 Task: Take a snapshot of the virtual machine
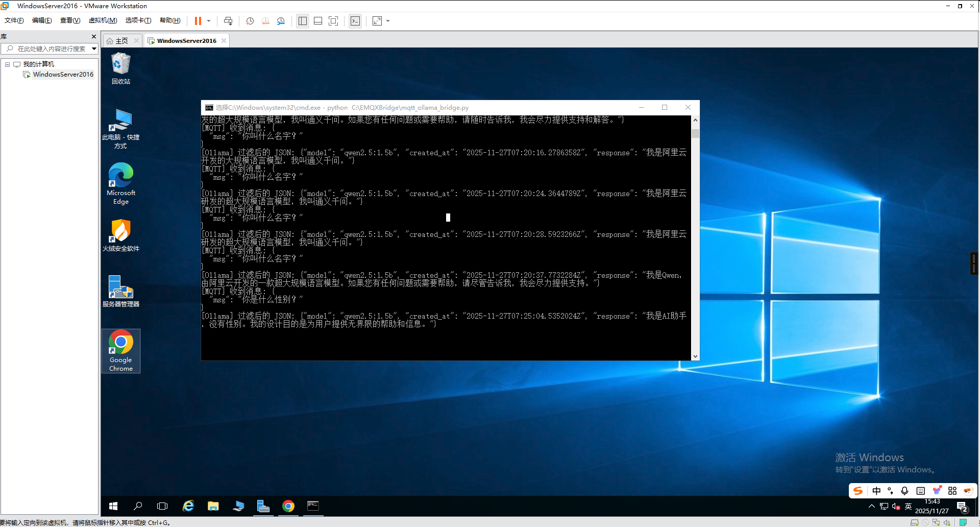tap(250, 21)
